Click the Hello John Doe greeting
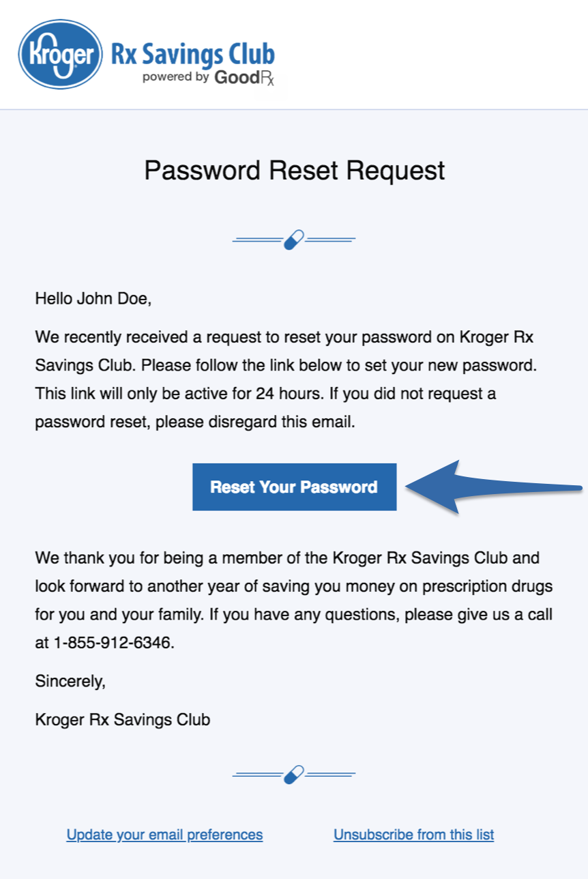Image resolution: width=588 pixels, height=879 pixels. click(x=93, y=298)
